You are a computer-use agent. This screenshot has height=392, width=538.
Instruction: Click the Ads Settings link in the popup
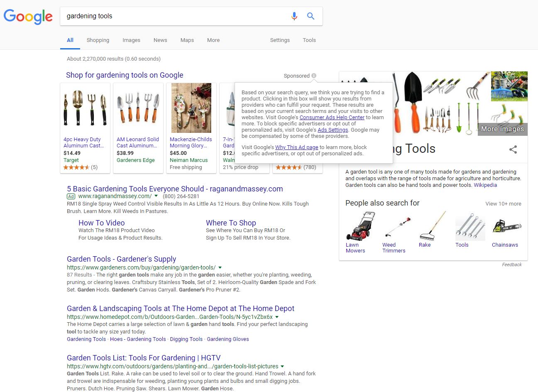click(333, 130)
